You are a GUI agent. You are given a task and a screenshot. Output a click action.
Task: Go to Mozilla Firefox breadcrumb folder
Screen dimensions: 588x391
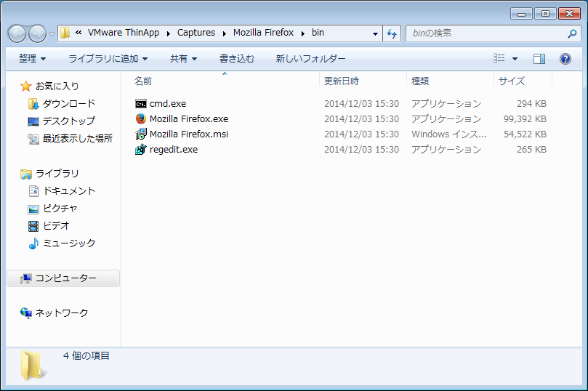263,33
